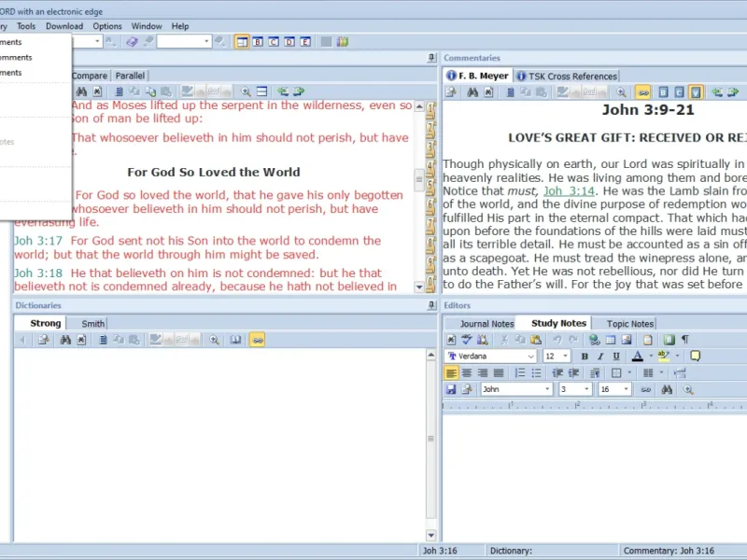Toggle Underline formatting in the editor
The height and width of the screenshot is (560, 747).
(616, 357)
